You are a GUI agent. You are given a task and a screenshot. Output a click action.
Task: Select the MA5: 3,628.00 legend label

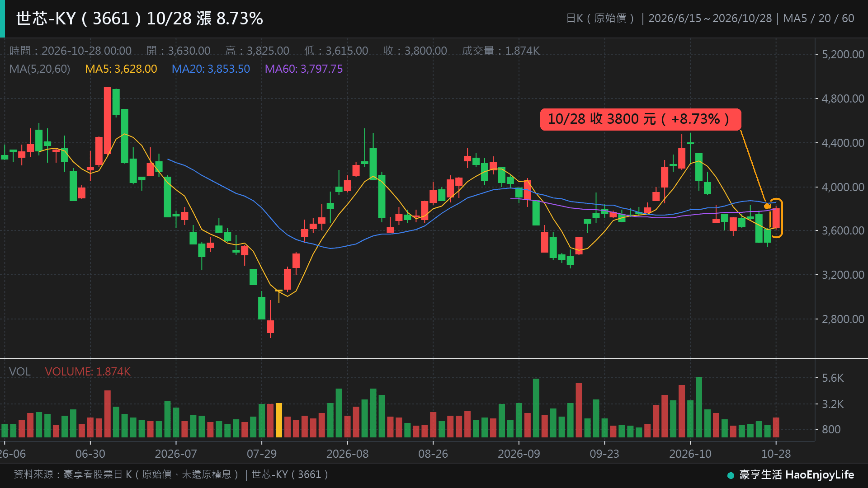(x=121, y=69)
